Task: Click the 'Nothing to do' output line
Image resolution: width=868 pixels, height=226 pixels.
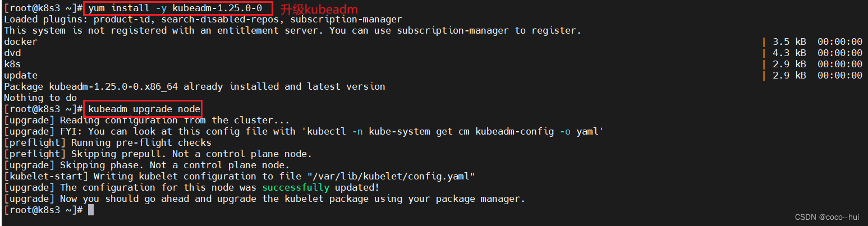Action: [40, 98]
